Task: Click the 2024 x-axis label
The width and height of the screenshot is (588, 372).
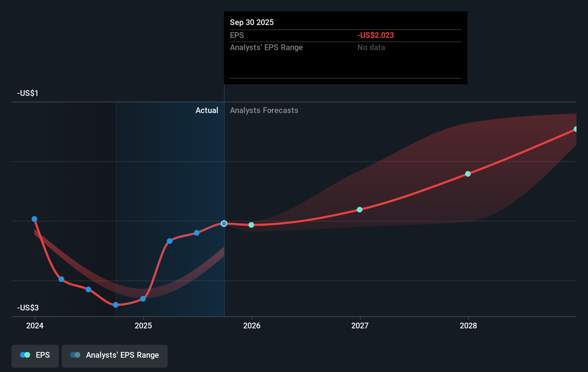Action: point(35,325)
